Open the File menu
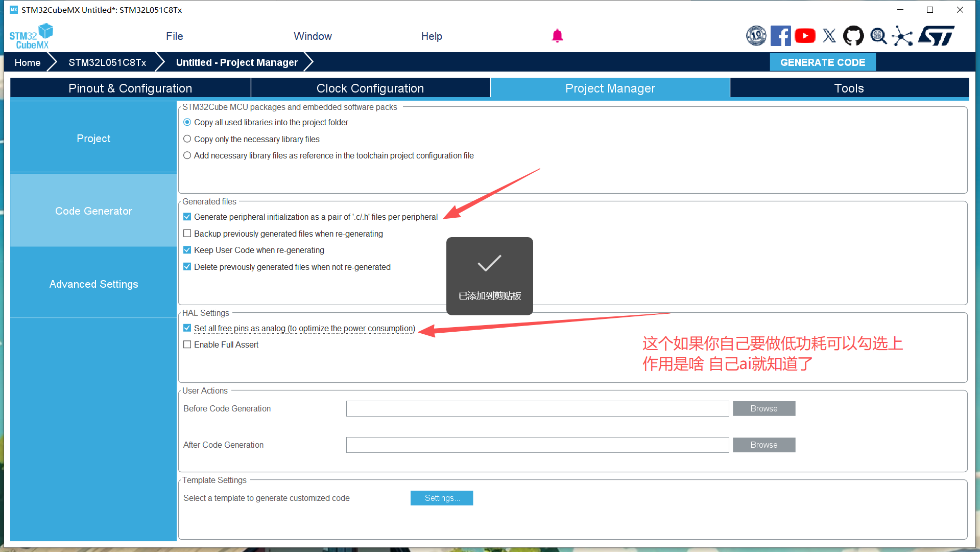Screen dimensions: 980x552 (174, 36)
